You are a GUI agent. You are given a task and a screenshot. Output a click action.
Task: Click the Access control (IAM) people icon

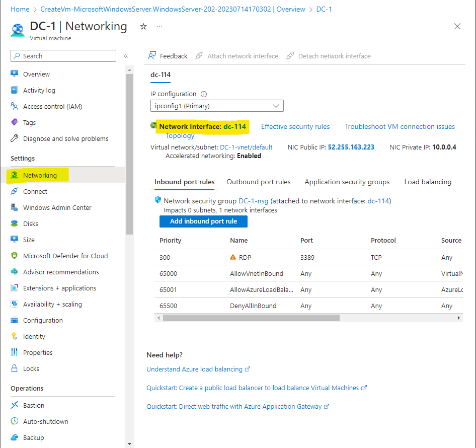[x=14, y=106]
